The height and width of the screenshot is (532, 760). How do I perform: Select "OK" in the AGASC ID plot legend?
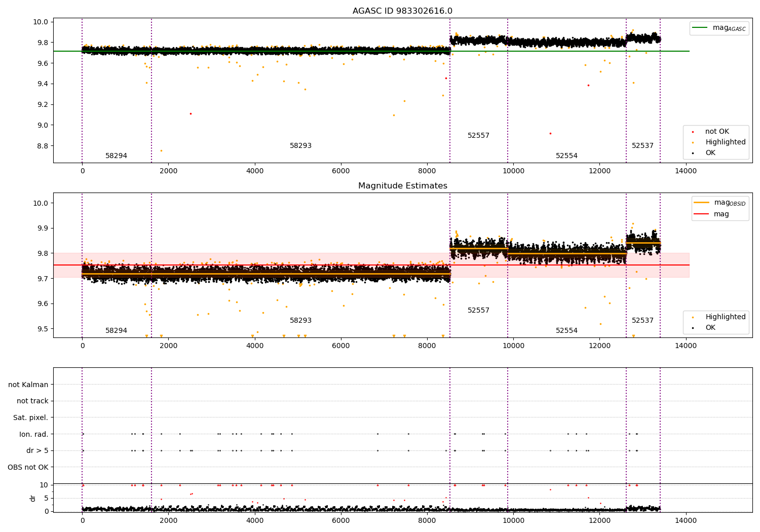(x=704, y=153)
